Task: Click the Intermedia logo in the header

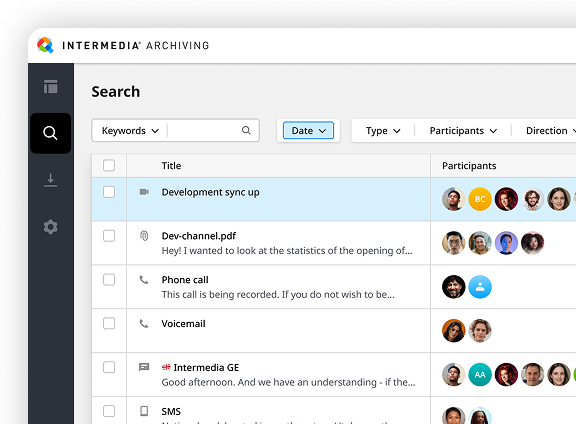Action: pyautogui.click(x=46, y=45)
